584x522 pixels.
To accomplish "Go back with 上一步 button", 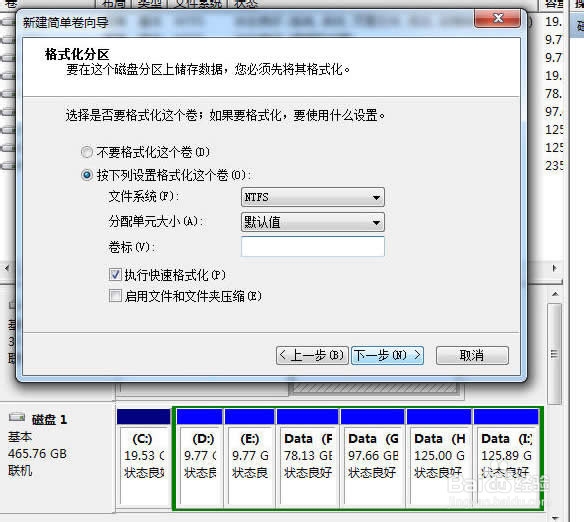I will tap(312, 355).
